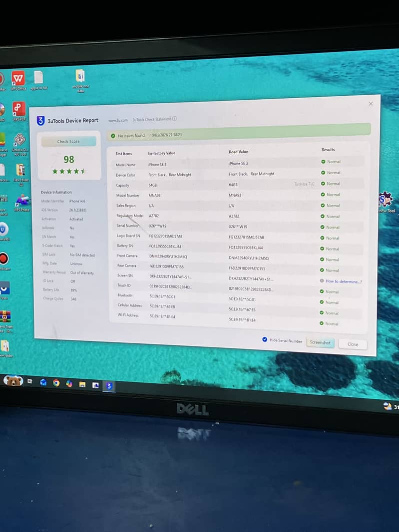
Task: Click the Capacity read value 64GB
Action: point(233,185)
